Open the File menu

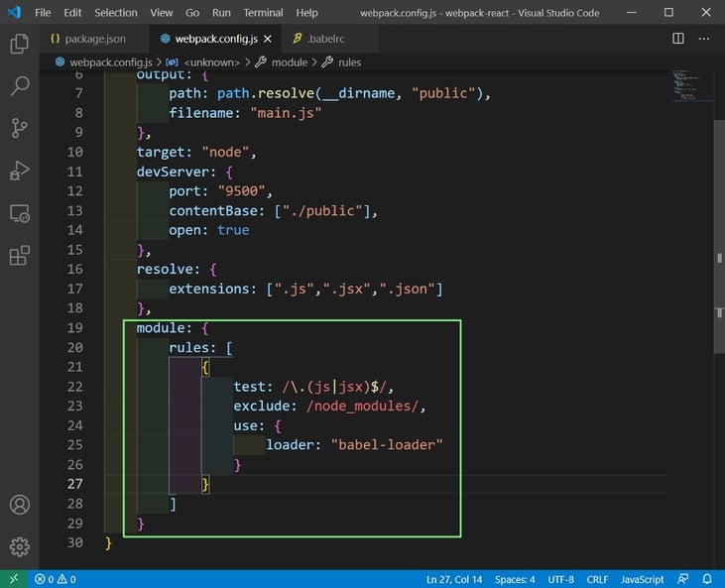click(43, 13)
